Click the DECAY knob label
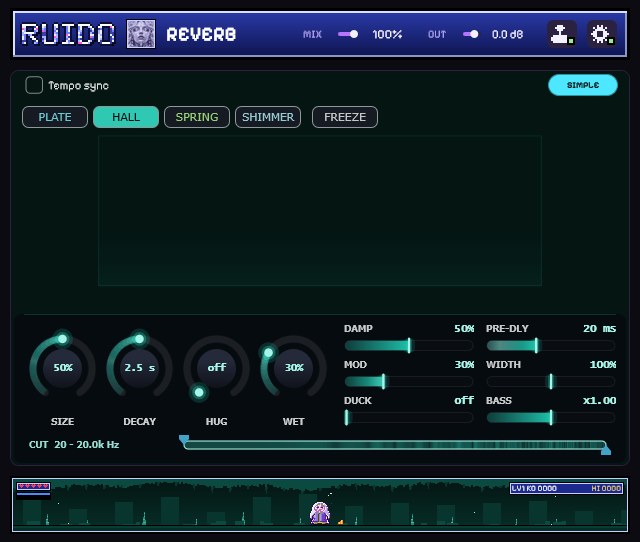 click(140, 422)
